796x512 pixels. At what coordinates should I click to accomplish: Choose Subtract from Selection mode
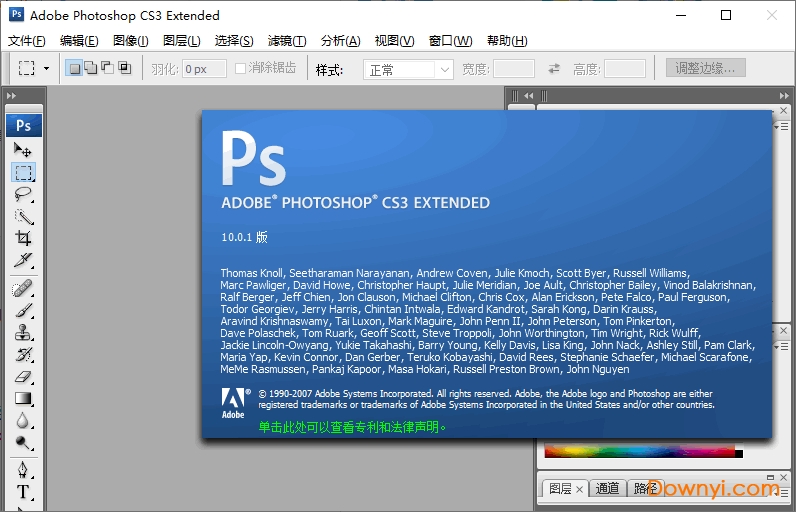pos(108,68)
